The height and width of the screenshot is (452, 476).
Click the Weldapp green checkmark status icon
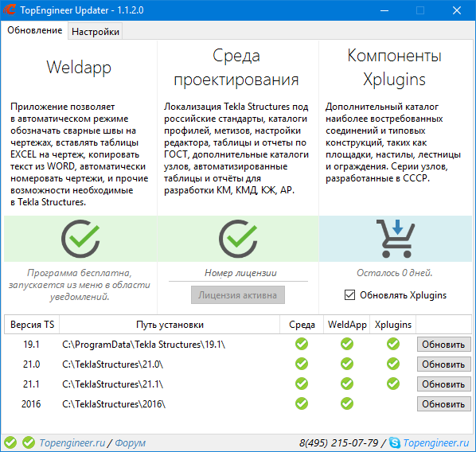(80, 239)
